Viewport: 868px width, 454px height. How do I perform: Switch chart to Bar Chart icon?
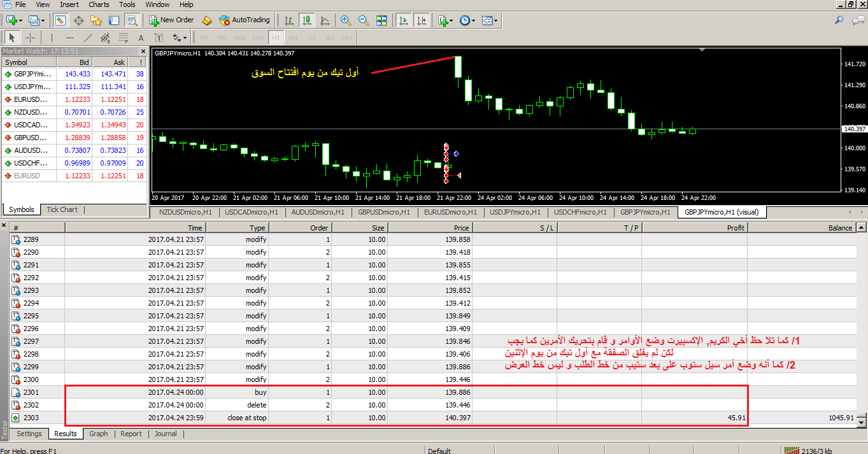coord(289,20)
